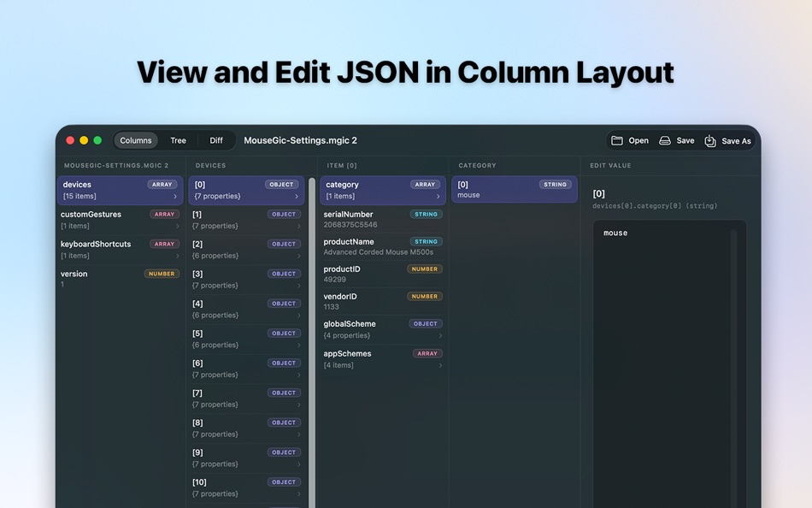This screenshot has height=508, width=812.
Task: Select the mouse string in the Category column
Action: [x=515, y=189]
